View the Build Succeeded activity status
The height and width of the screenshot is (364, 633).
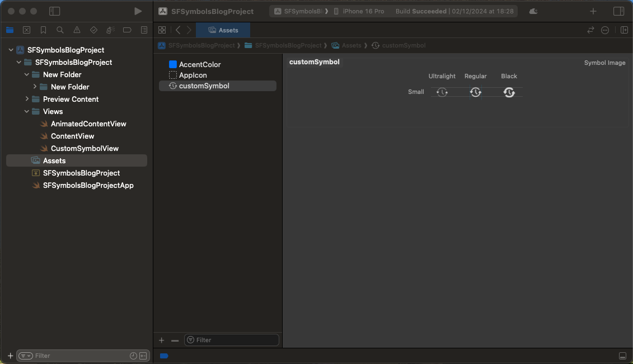[454, 11]
